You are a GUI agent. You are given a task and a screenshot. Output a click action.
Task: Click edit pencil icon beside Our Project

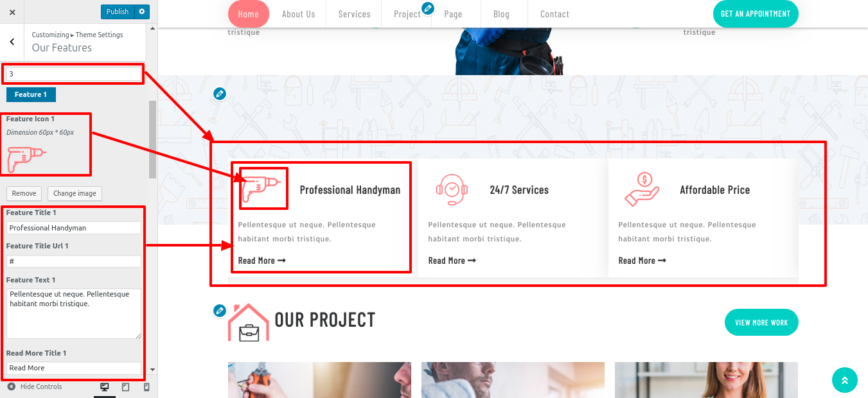(220, 311)
